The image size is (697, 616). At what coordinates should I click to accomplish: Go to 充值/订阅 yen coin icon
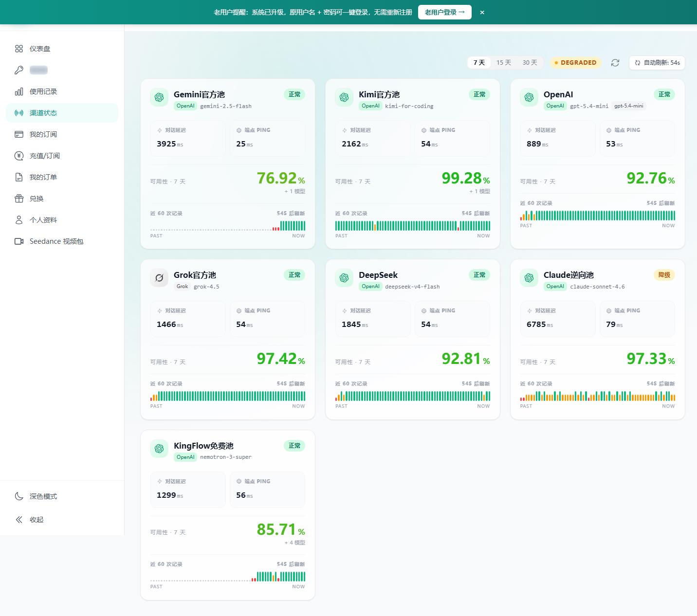(19, 156)
